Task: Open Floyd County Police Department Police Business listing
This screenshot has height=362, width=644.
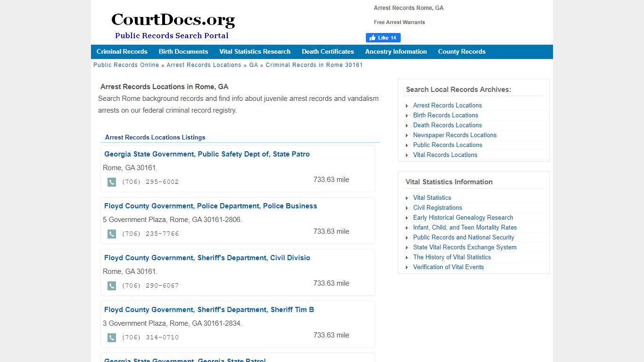Action: (210, 206)
